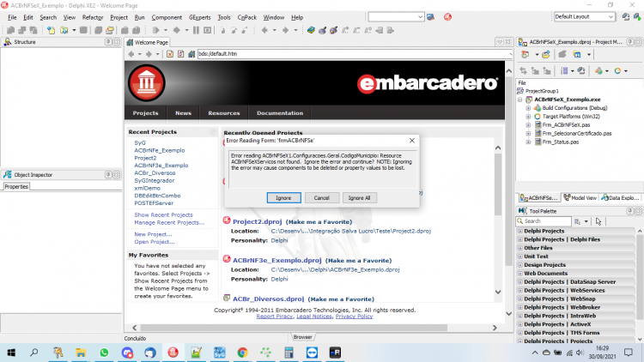
Task: Open Calculator from the taskbar
Action: point(289,353)
